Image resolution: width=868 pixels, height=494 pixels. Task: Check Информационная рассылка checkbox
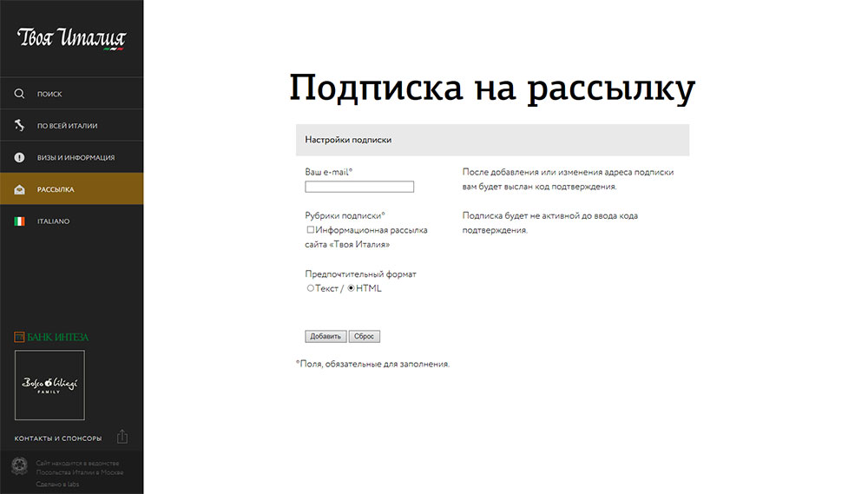[x=311, y=229]
